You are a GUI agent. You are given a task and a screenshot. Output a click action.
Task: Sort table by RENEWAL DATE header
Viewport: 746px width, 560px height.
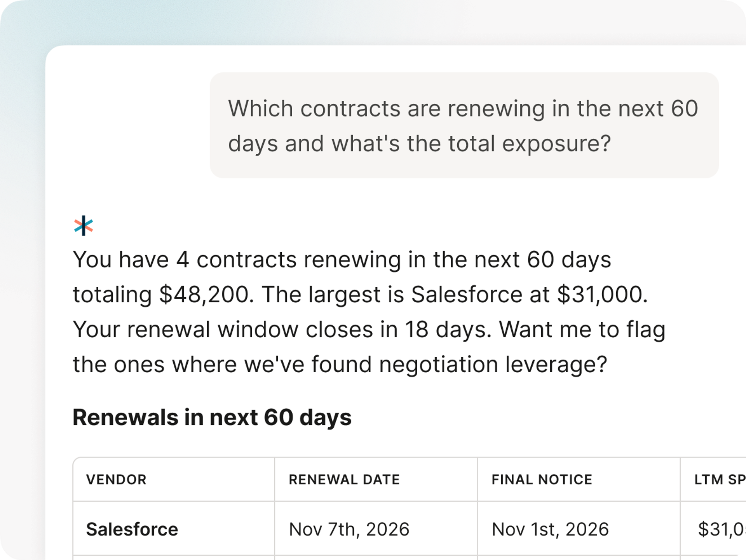[344, 480]
